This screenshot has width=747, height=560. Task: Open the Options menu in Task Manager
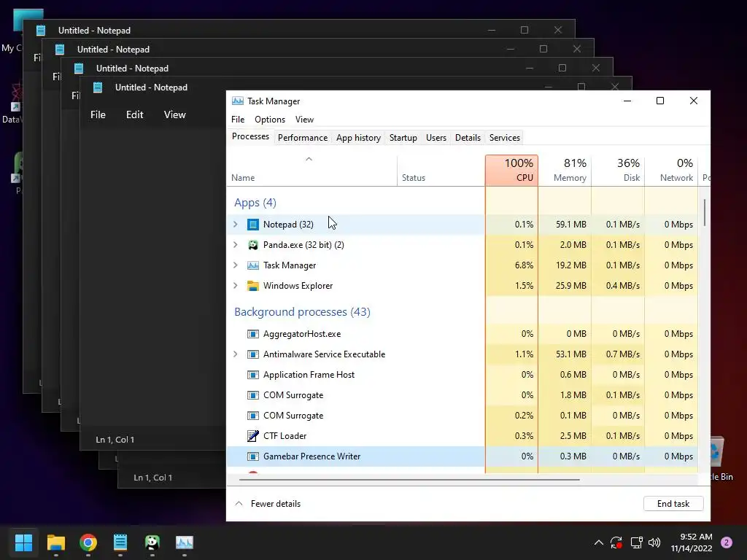[270, 120]
